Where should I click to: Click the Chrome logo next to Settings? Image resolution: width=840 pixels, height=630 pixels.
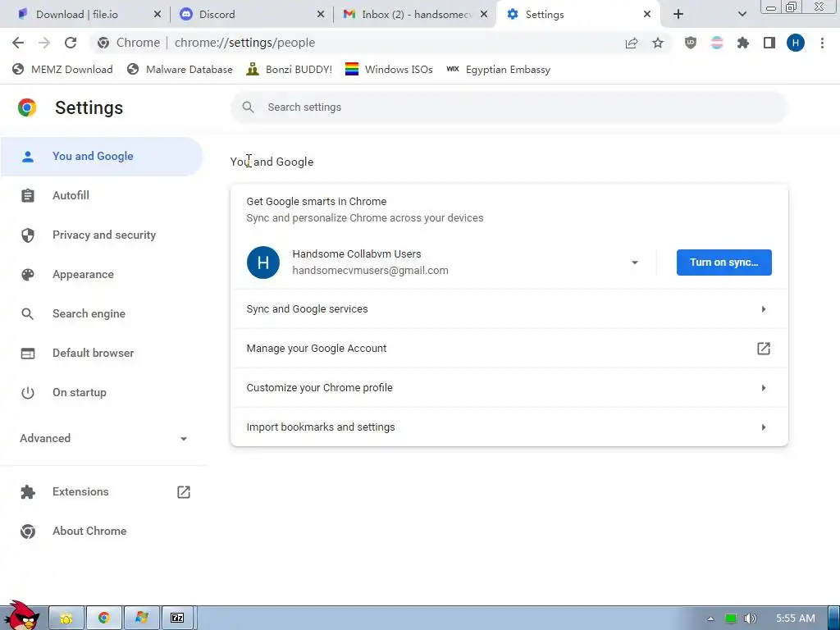27,107
